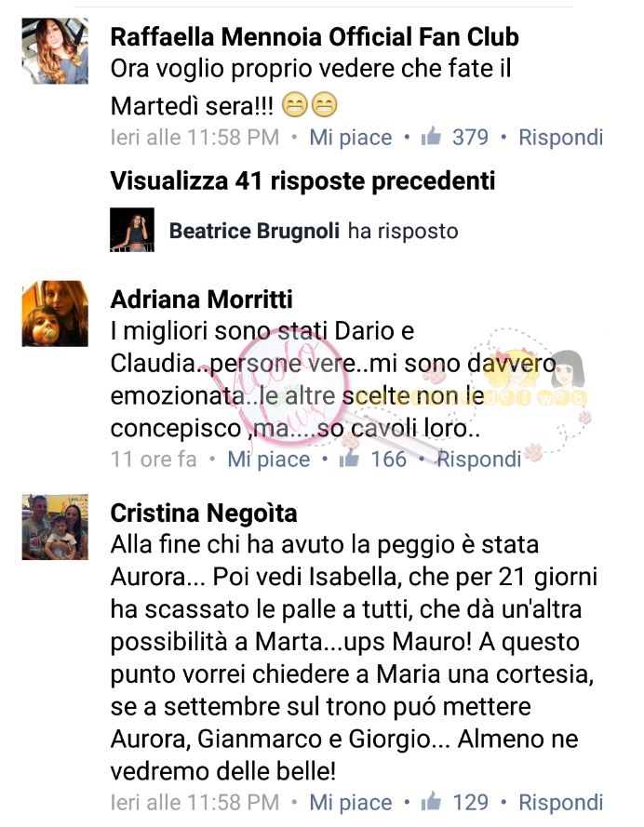
Task: Open Adriana Morritti name link
Action: 201,300
